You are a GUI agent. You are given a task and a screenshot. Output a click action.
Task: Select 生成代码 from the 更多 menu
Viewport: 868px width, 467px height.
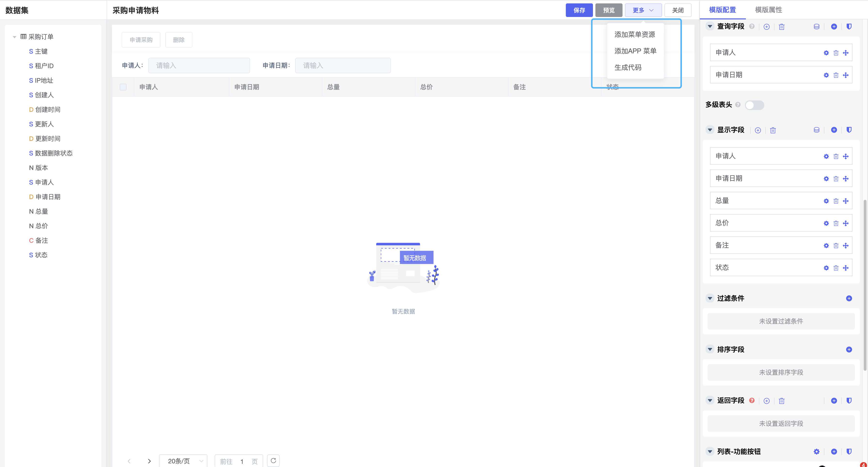pos(628,67)
